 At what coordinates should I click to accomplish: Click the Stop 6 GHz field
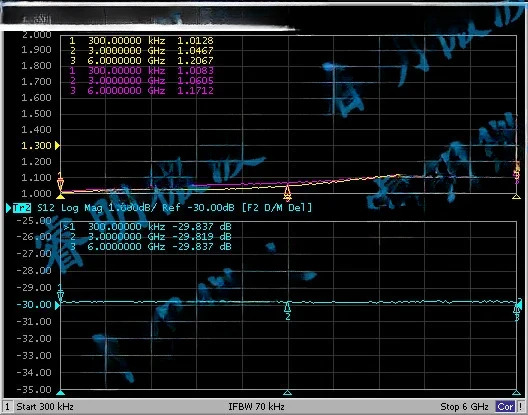tap(464, 407)
